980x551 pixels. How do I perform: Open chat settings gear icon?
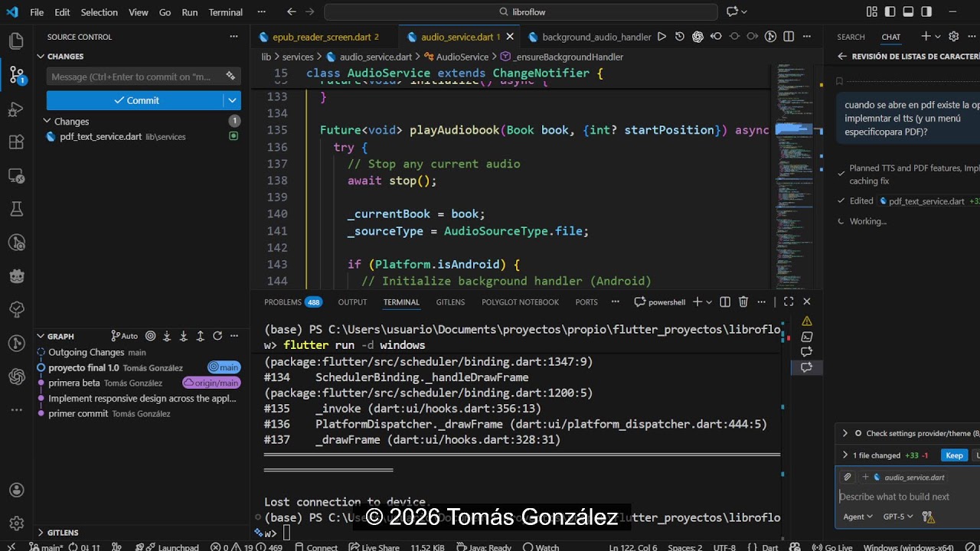pos(953,37)
